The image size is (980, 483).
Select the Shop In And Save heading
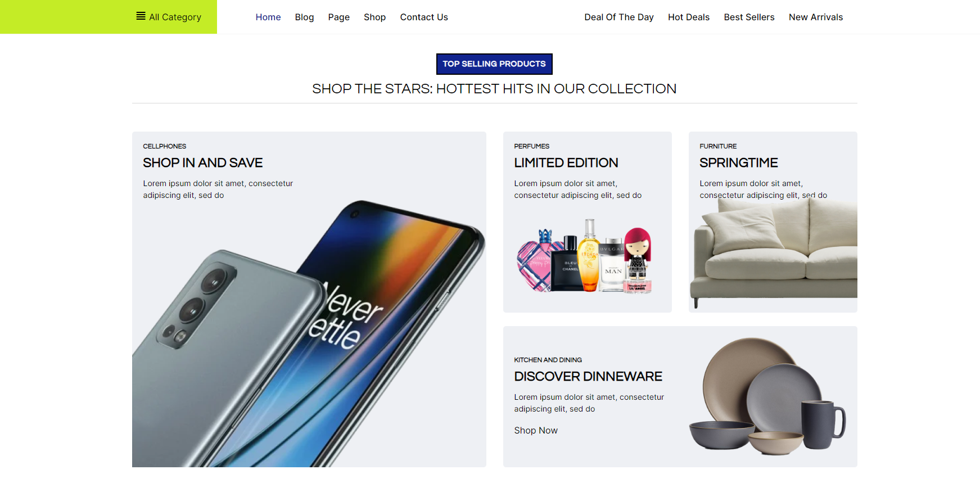[202, 163]
